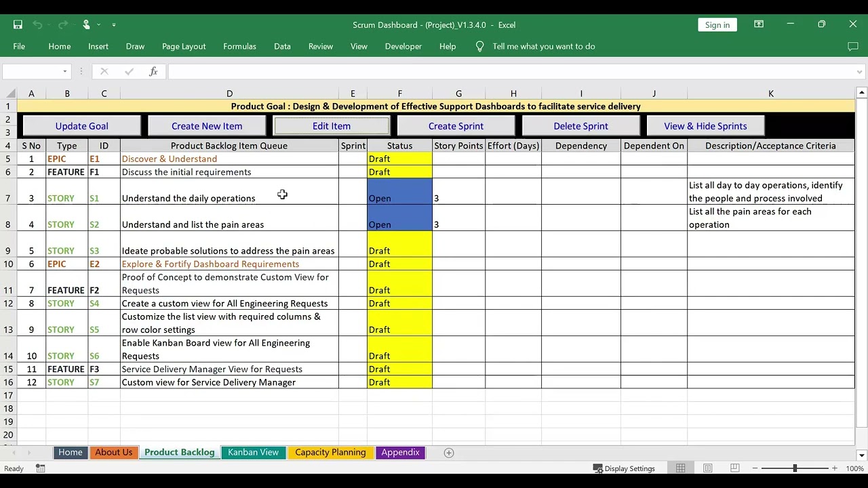The image size is (868, 488).
Task: Click the Save icon in quick access toolbar
Action: click(x=18, y=24)
